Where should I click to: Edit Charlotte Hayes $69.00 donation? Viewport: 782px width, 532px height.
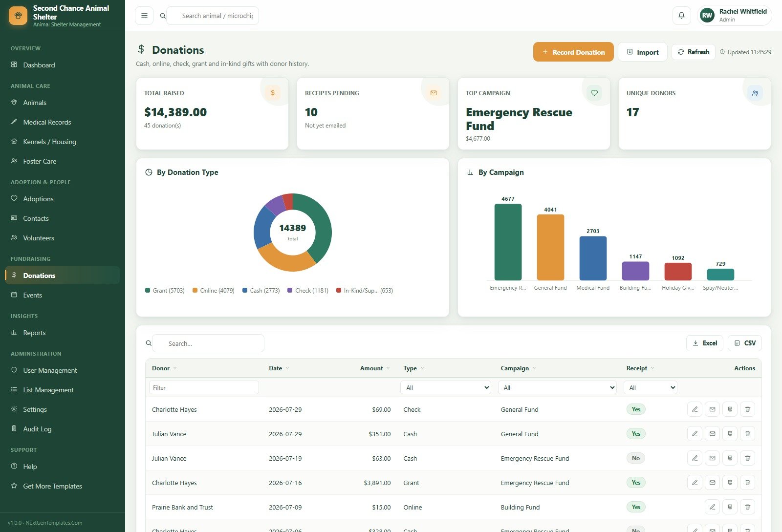pos(695,409)
